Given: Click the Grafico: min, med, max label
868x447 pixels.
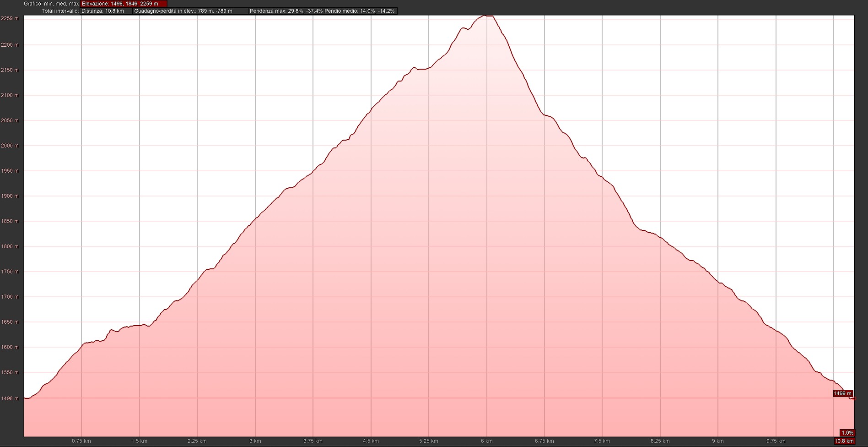Looking at the screenshot, I should [51, 4].
